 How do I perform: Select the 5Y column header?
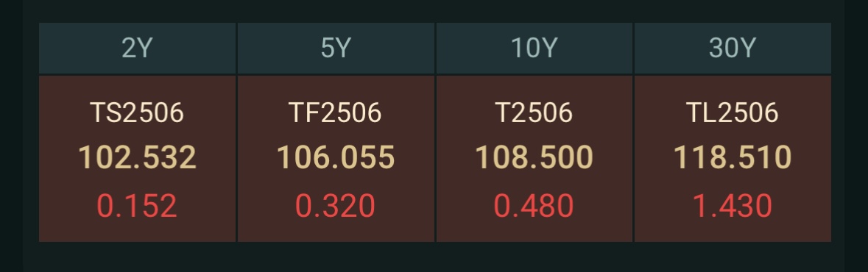point(336,48)
